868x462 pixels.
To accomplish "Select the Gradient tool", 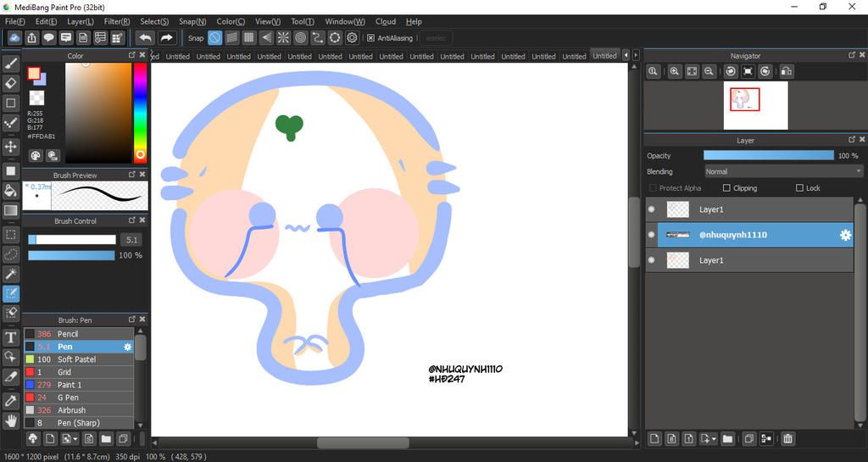I will point(10,210).
